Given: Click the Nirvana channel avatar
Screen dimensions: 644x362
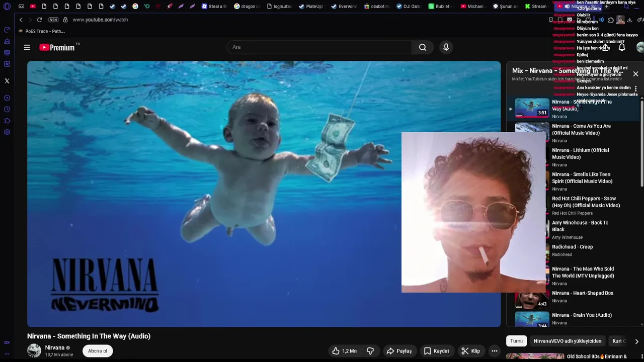Looking at the screenshot, I should point(34,350).
